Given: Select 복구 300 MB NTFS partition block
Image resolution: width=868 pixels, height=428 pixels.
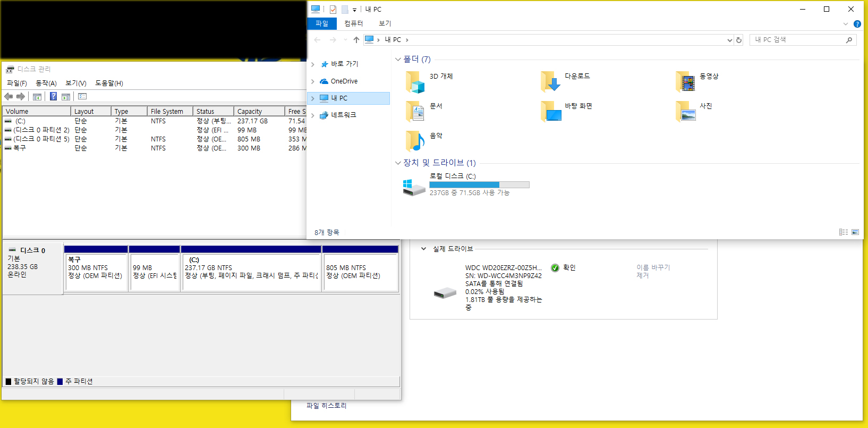Looking at the screenshot, I should (x=96, y=268).
